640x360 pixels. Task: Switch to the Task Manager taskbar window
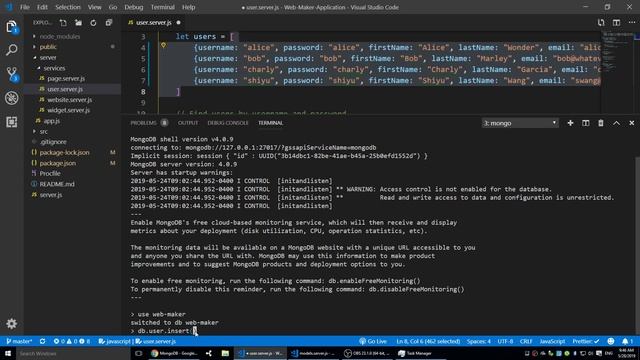[x=415, y=353]
